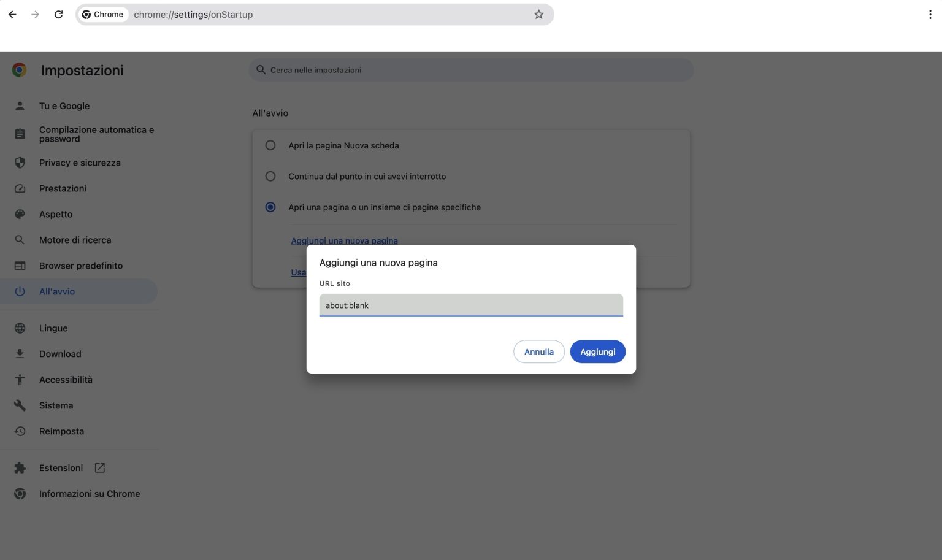Click the external link icon beside Estensioni
The image size is (942, 560).
click(100, 468)
